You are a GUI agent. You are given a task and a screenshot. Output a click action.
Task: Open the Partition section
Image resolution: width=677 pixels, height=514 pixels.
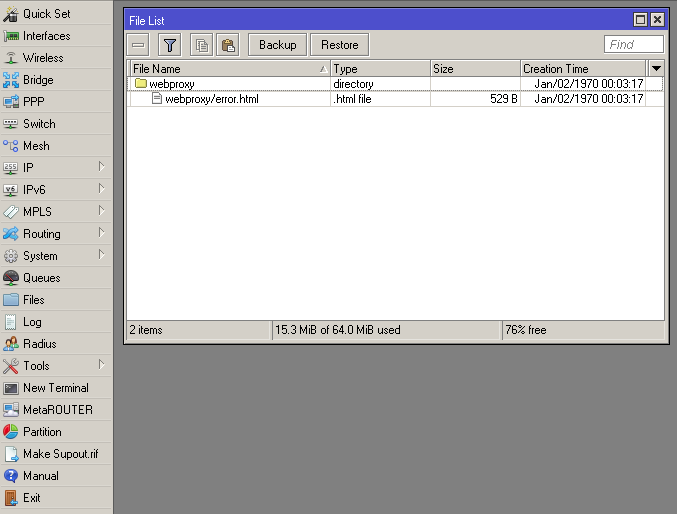56,432
